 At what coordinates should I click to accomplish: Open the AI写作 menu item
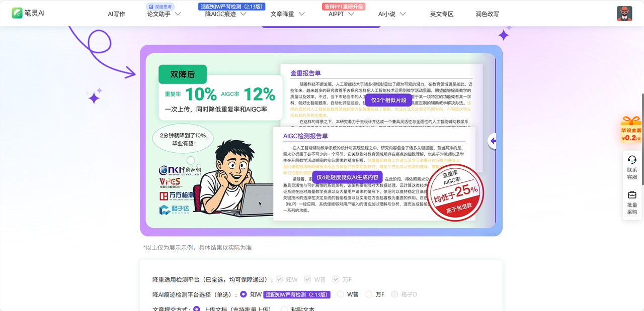116,14
